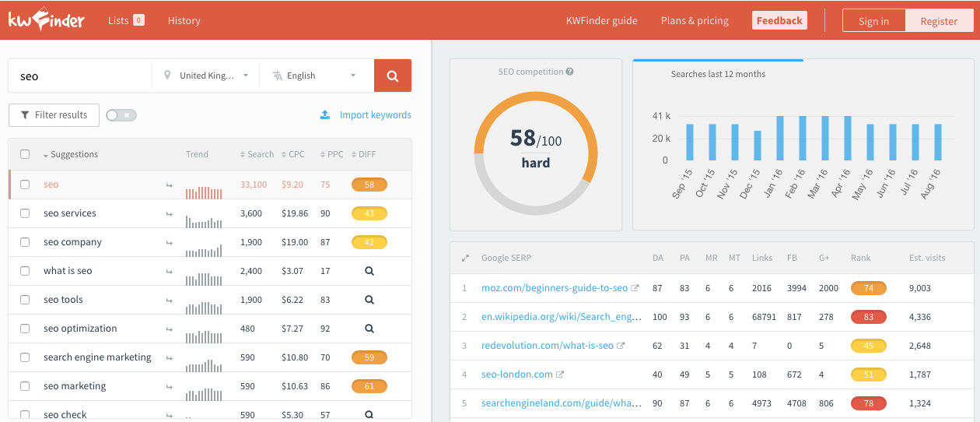
Task: Open SEO competition help question mark
Action: [570, 72]
